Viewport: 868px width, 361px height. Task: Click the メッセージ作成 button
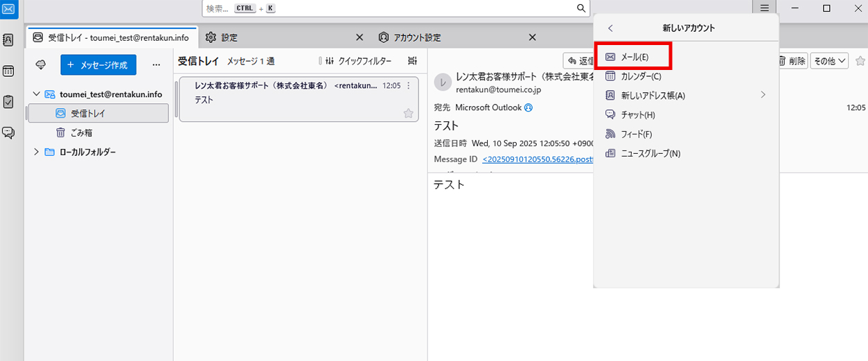tap(98, 65)
